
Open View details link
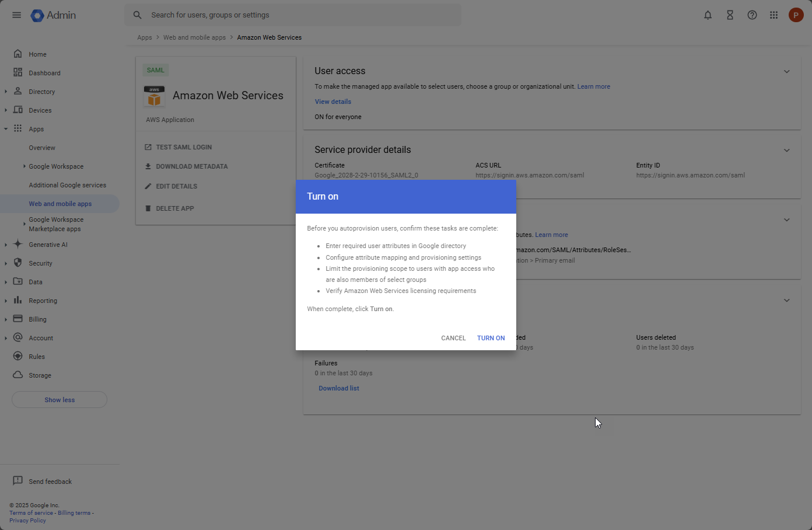point(333,102)
